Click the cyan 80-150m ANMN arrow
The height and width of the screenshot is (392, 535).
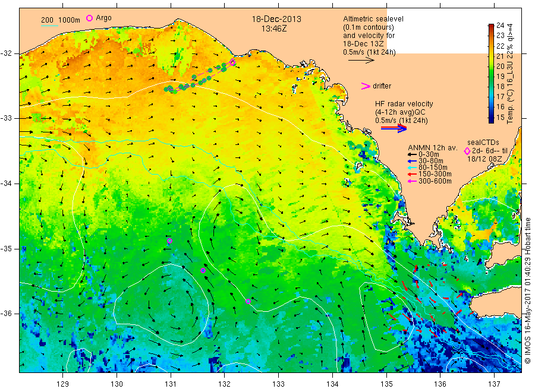(412, 167)
